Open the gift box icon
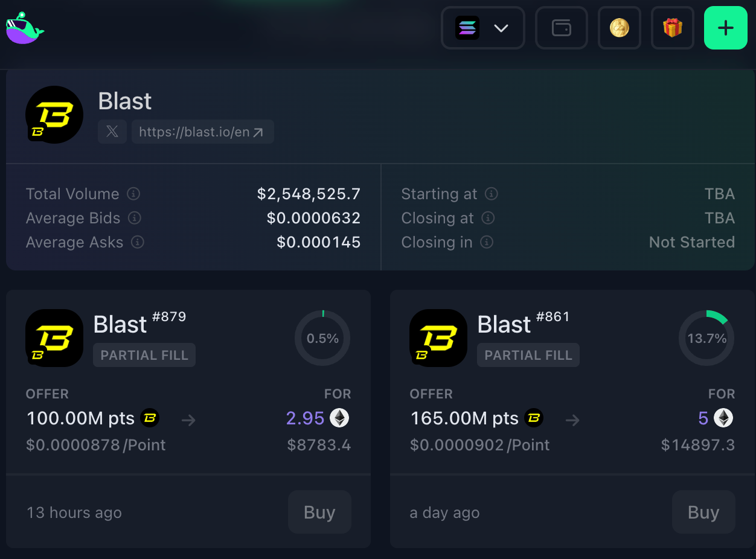The height and width of the screenshot is (559, 756). click(672, 28)
